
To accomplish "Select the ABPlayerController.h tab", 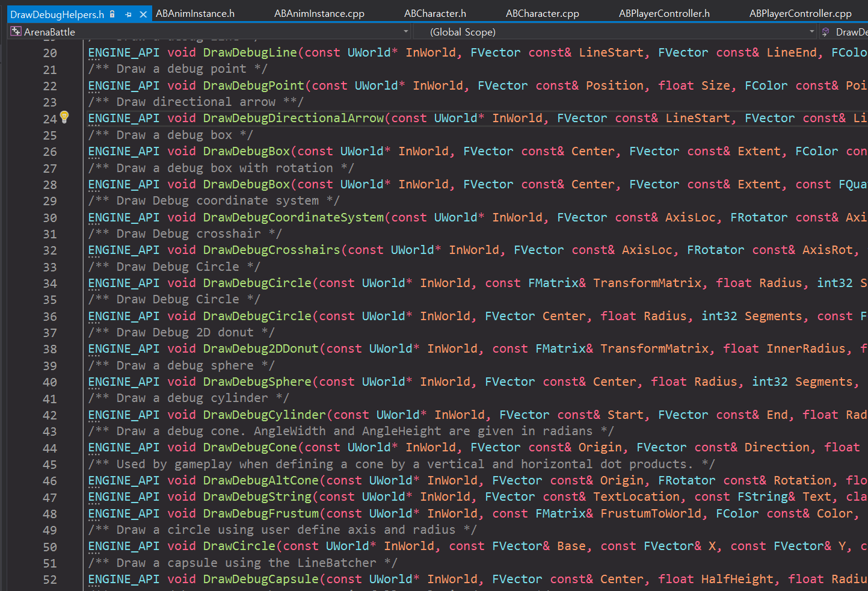I will tap(664, 13).
